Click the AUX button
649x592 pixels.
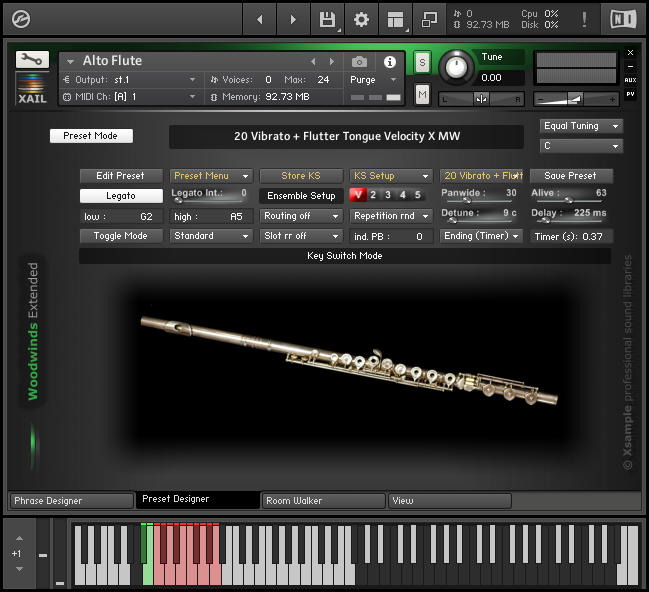(x=630, y=80)
